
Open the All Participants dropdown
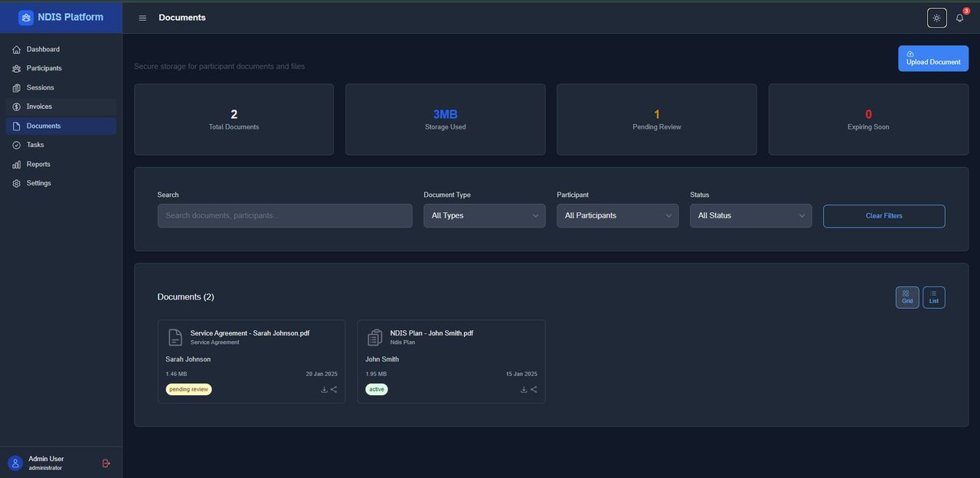tap(618, 215)
